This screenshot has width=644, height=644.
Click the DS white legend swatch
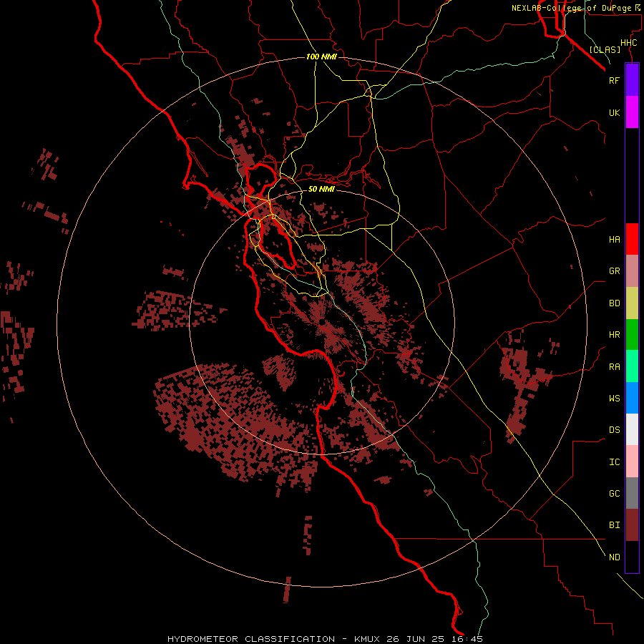coord(632,429)
